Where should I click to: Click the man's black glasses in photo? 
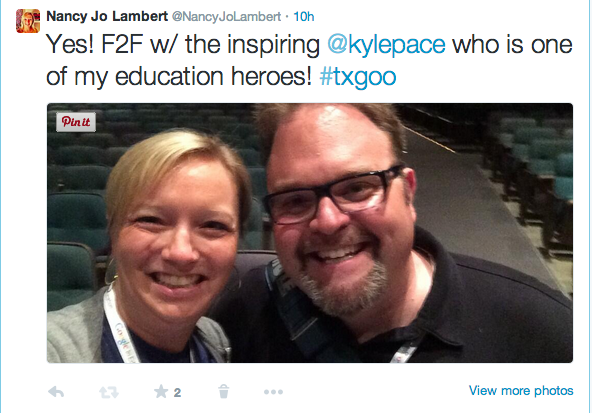[332, 194]
